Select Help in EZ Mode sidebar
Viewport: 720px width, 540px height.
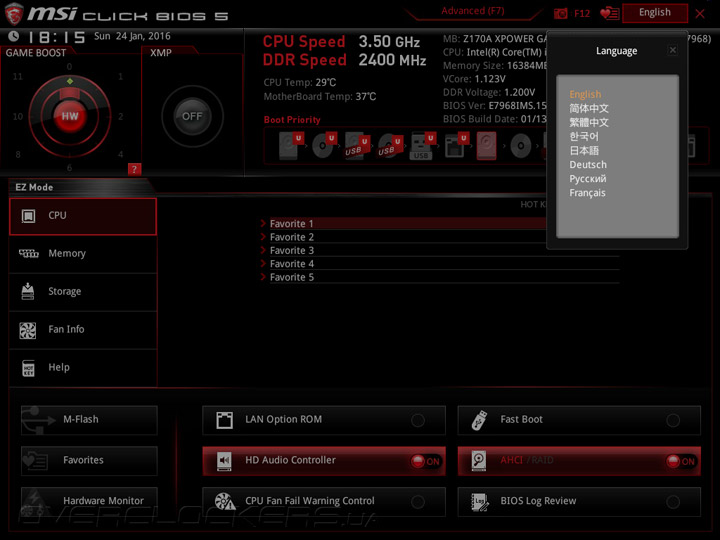[83, 368]
